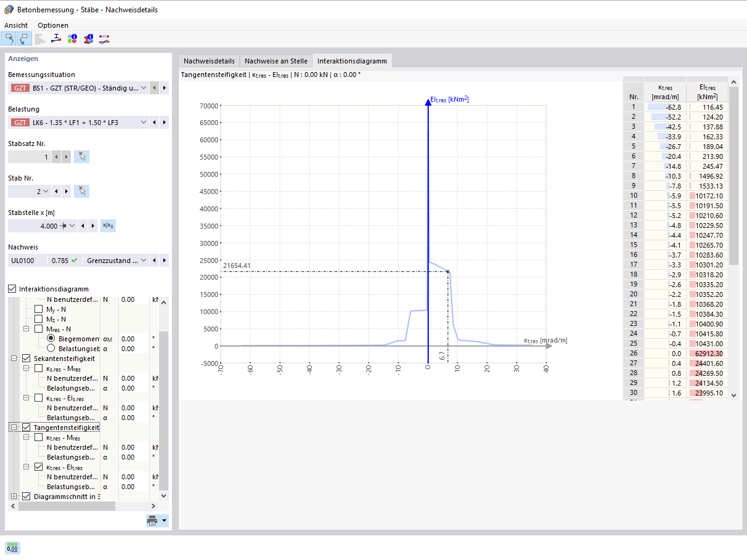Click the RFEM app icon in the title bar
The image size is (747, 560).
[9, 9]
